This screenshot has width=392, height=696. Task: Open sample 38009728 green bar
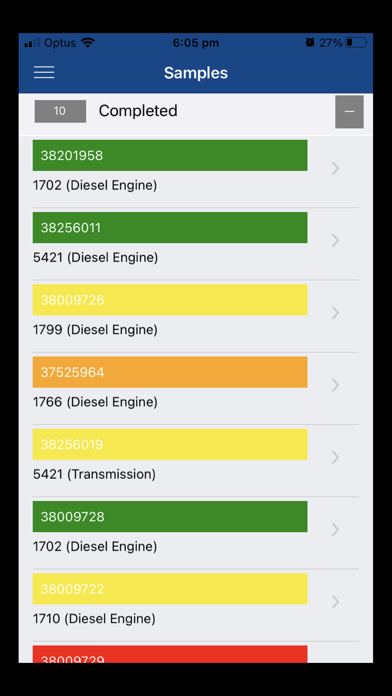170,517
